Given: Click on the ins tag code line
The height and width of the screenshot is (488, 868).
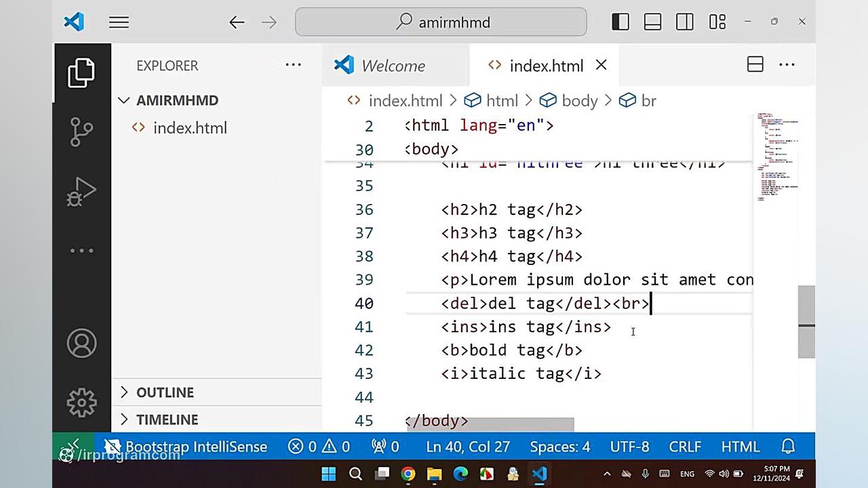Looking at the screenshot, I should (x=526, y=327).
